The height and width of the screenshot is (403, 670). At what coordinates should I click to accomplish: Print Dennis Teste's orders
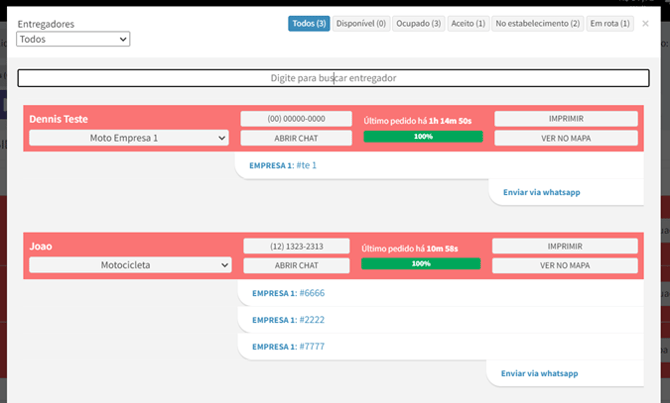click(x=565, y=119)
